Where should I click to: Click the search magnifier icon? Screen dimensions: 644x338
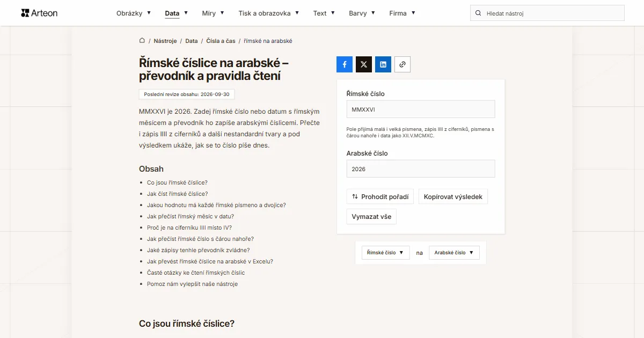click(478, 13)
